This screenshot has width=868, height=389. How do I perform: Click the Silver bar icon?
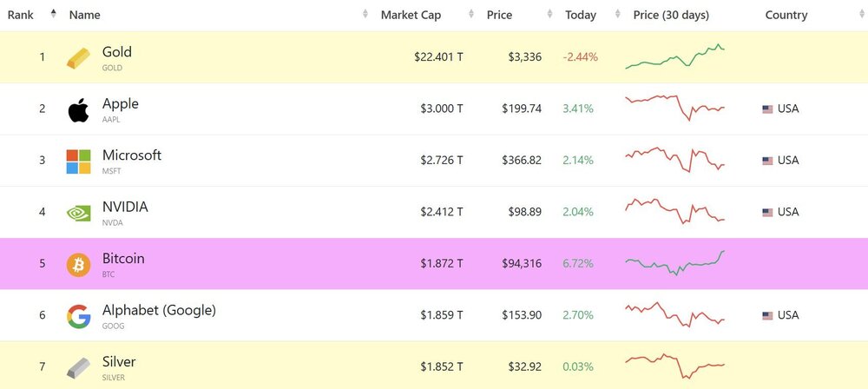[78, 368]
